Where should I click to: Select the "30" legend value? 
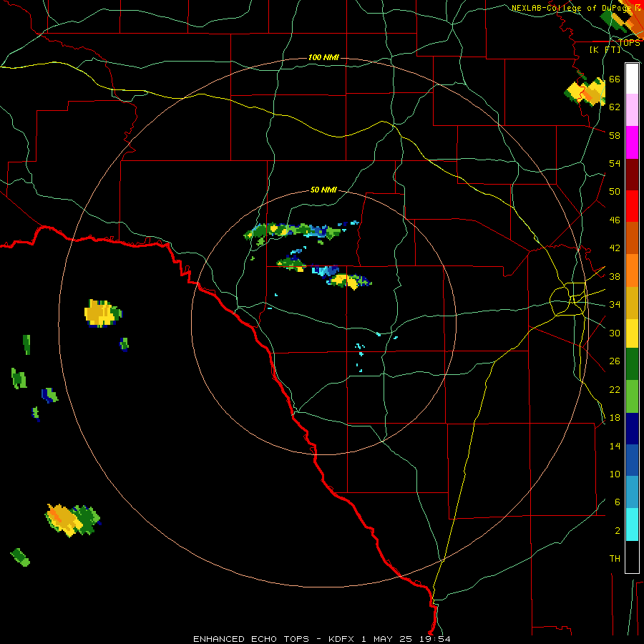615,333
